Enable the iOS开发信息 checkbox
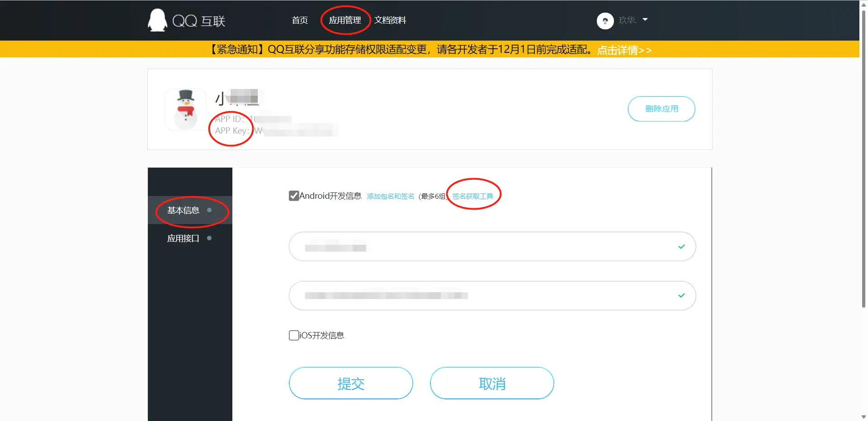 [293, 335]
